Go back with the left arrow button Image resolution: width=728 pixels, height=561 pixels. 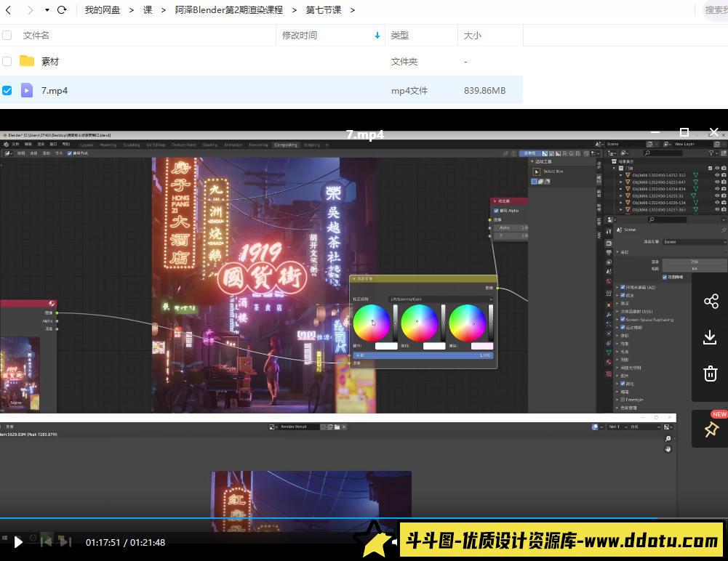tap(8, 9)
